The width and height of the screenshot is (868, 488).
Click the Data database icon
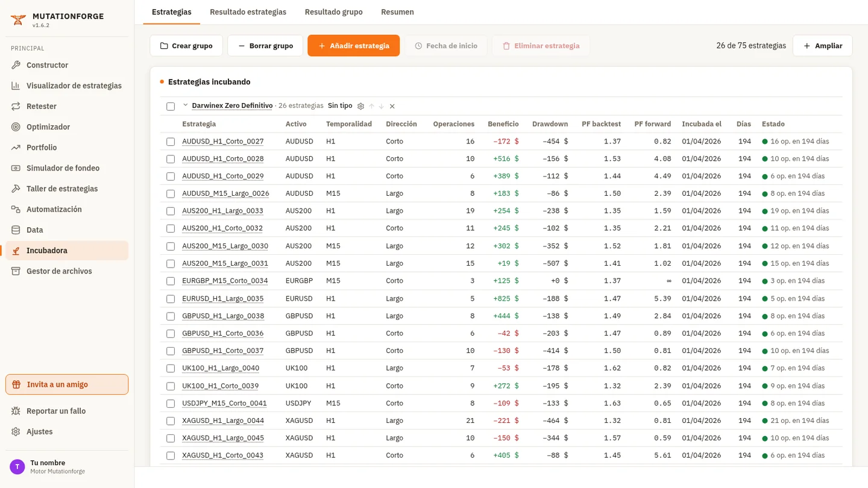pos(16,230)
